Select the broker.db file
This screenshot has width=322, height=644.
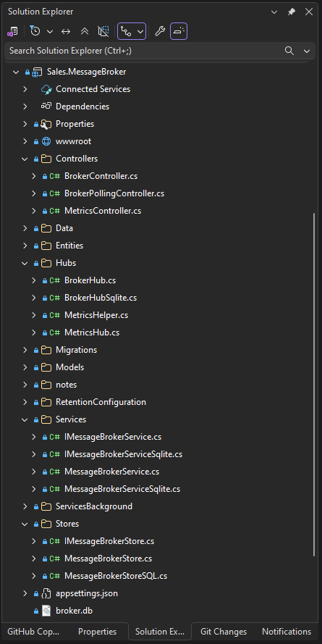tap(75, 611)
